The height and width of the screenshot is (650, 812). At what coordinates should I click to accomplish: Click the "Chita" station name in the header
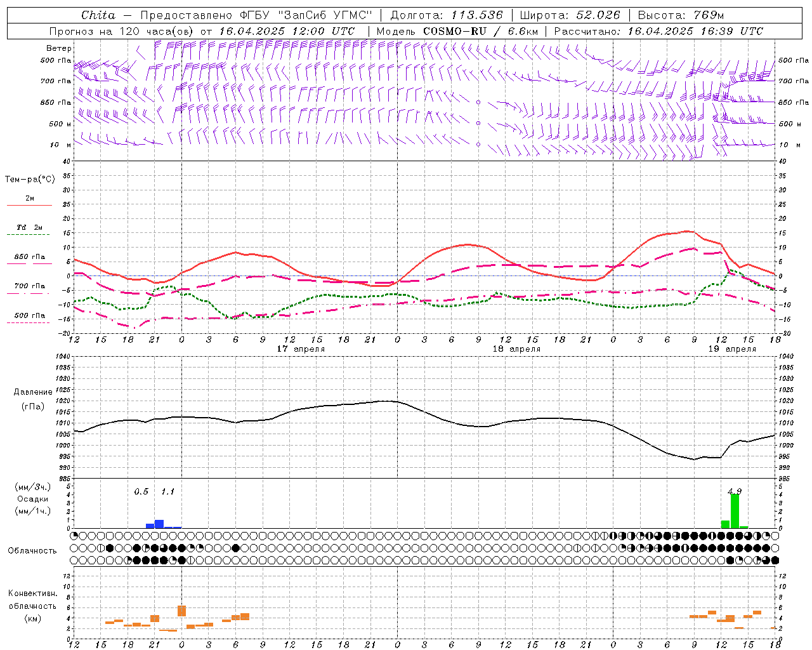point(98,15)
